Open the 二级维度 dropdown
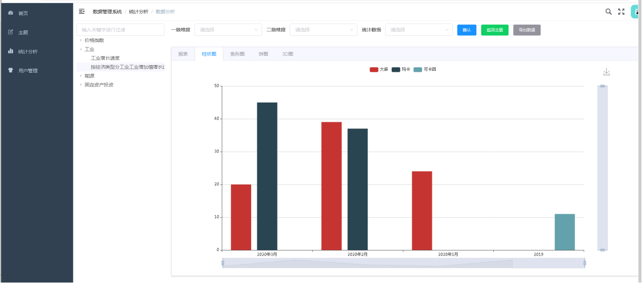 pos(324,30)
